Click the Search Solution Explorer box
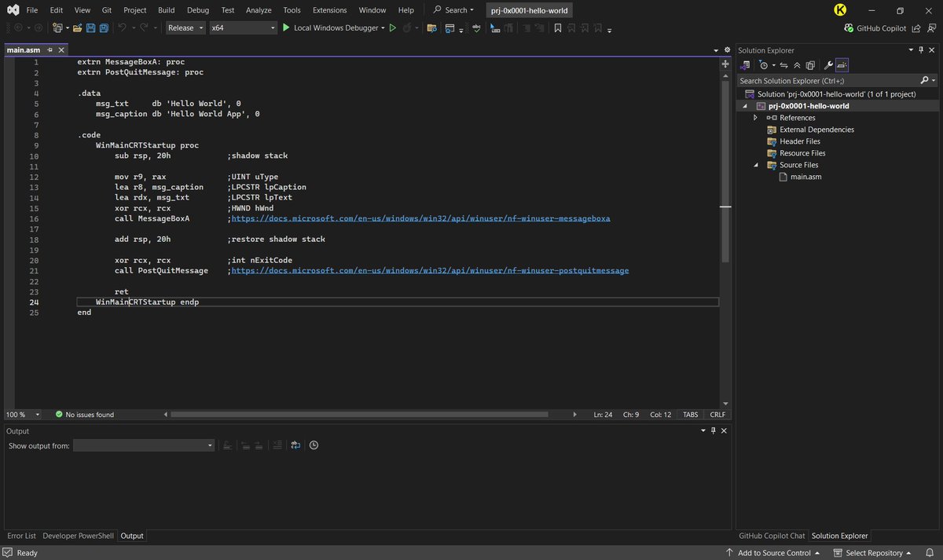 (825, 79)
